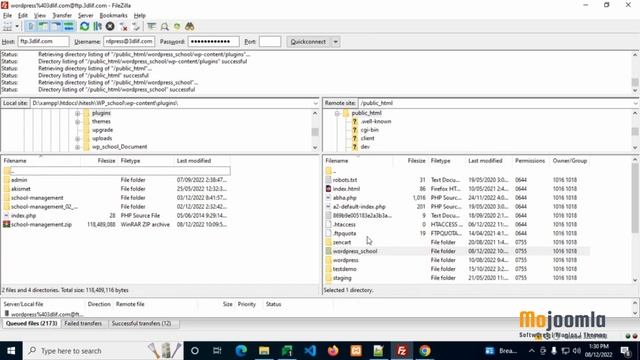Refresh the file and folder lists
The image size is (640, 360).
tap(84, 27)
